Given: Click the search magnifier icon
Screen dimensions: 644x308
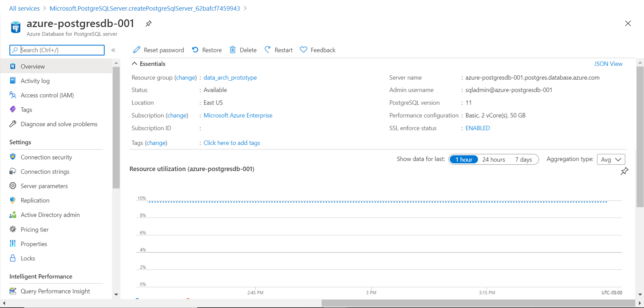Looking at the screenshot, I should [15, 50].
